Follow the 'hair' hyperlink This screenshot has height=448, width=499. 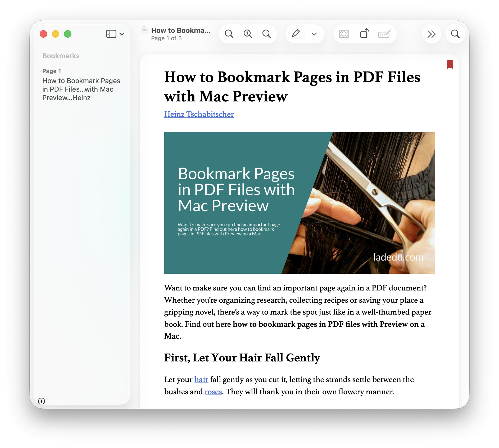click(x=201, y=379)
